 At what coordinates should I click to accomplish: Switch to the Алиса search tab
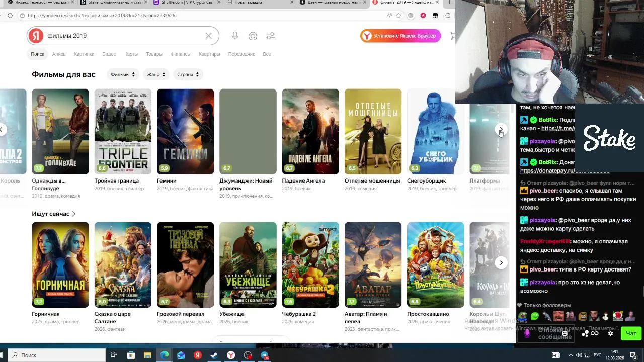coord(59,54)
